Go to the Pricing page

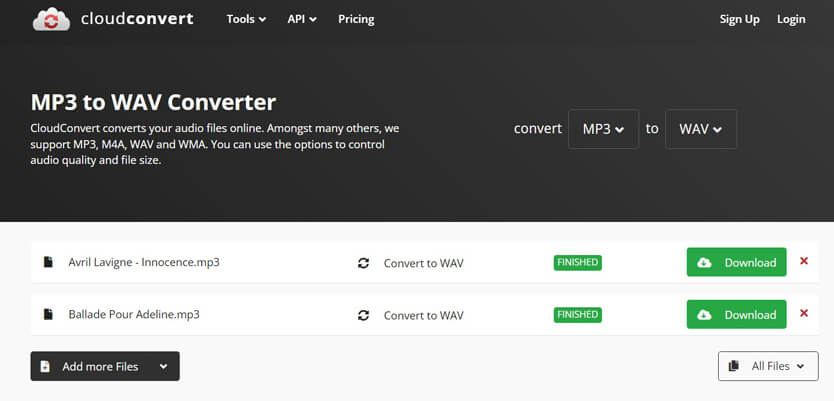(356, 19)
